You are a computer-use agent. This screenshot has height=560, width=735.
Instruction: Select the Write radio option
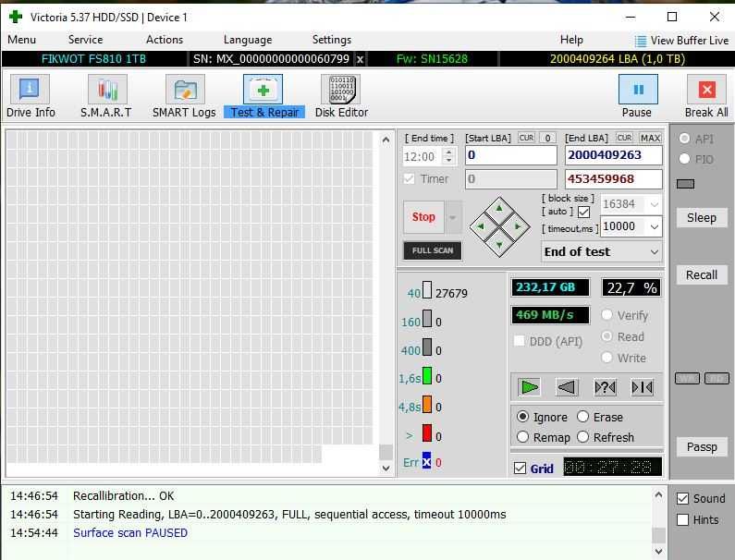[606, 357]
